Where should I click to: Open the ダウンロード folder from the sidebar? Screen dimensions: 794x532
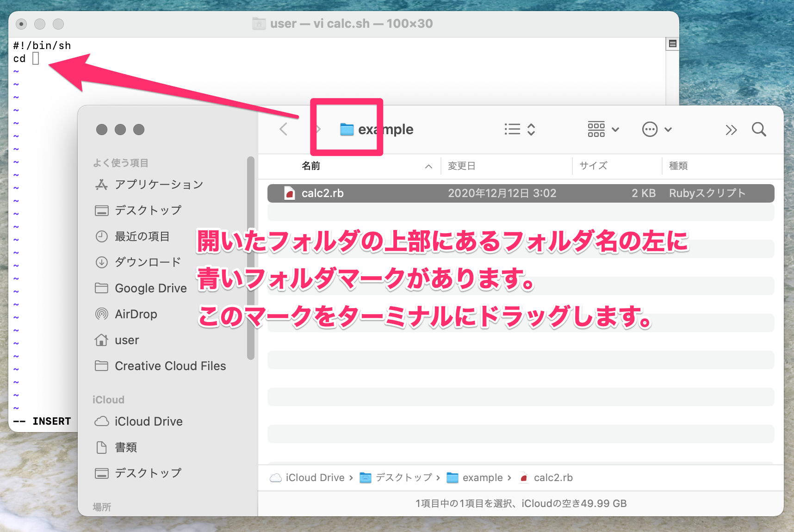(147, 262)
